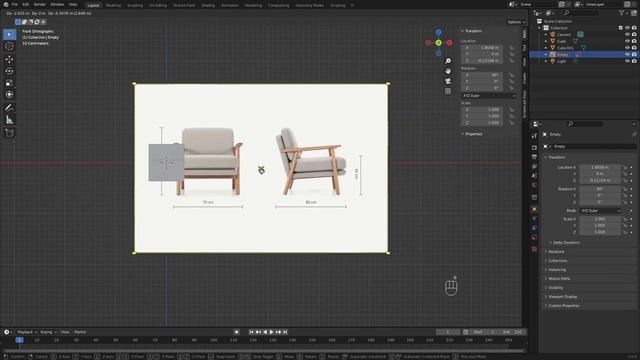
Task: Open sidebar rotation mode XYZ Euler dropdown
Action: 489,96
